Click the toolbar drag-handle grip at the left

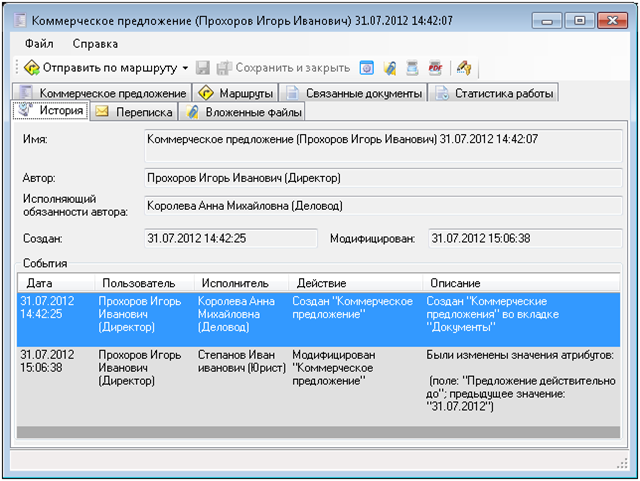(17, 68)
